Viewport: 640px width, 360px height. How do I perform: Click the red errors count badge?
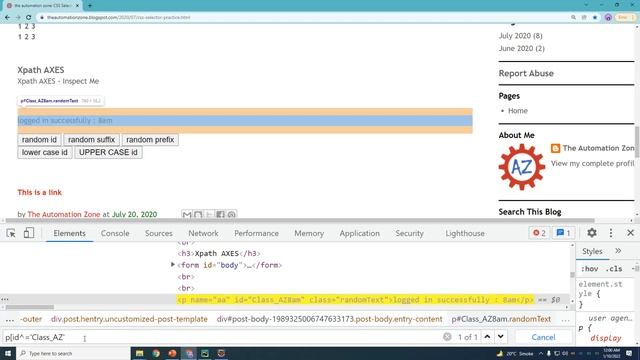[539, 233]
